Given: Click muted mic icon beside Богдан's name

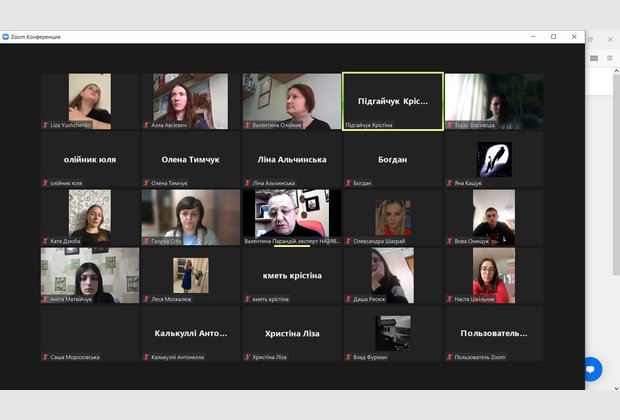Looking at the screenshot, I should tap(349, 183).
